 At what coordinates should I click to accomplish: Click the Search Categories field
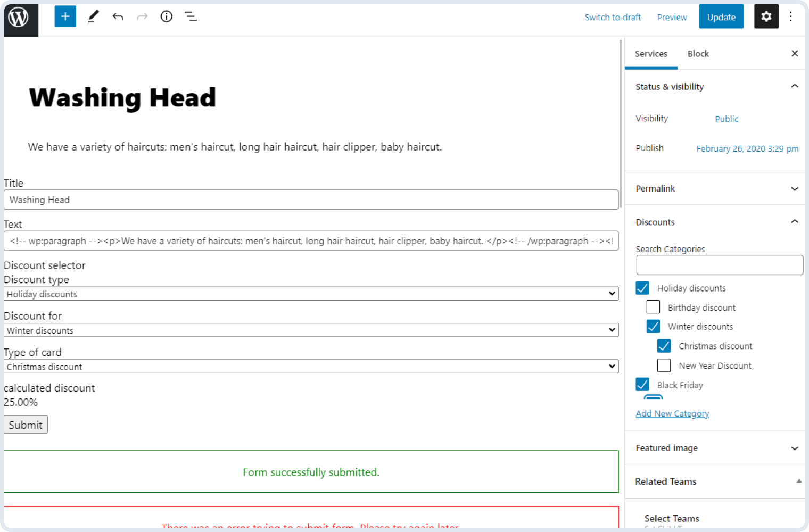click(719, 265)
